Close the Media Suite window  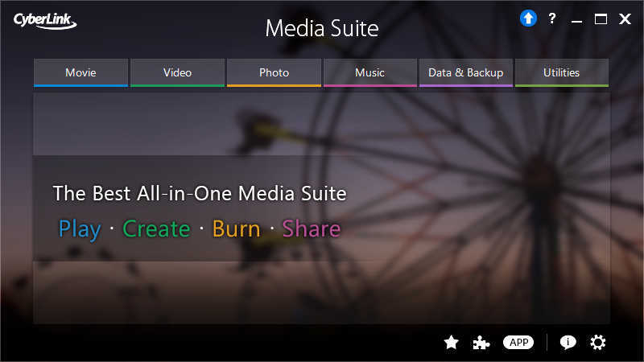625,19
